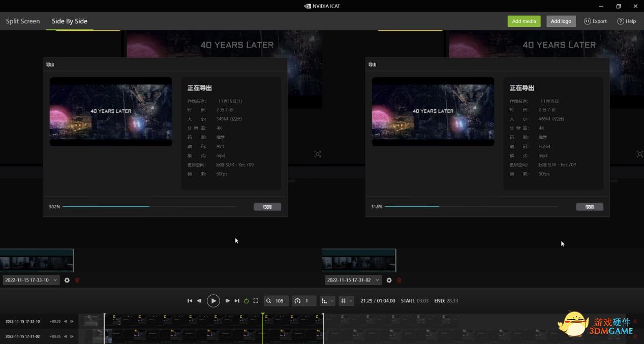Toggle the grid overlay icon
644x344 pixels.
(x=344, y=301)
